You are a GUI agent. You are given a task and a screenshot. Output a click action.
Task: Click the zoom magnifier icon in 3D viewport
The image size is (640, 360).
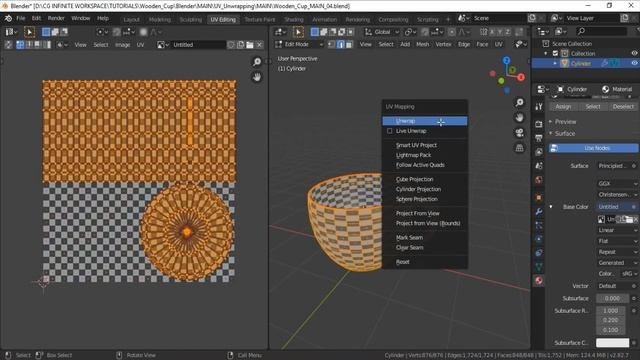tap(519, 102)
